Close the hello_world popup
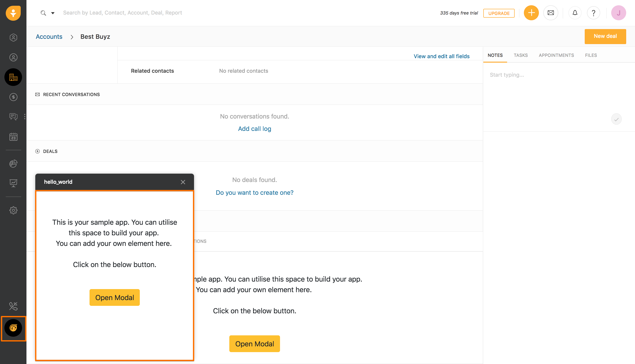Screen dimensions: 635x364 [183, 182]
